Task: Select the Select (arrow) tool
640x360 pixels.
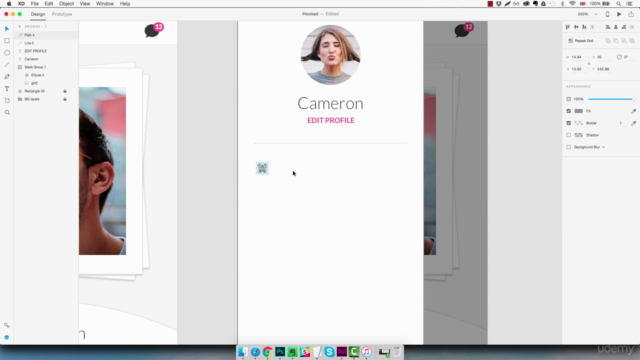Action: tap(7, 29)
